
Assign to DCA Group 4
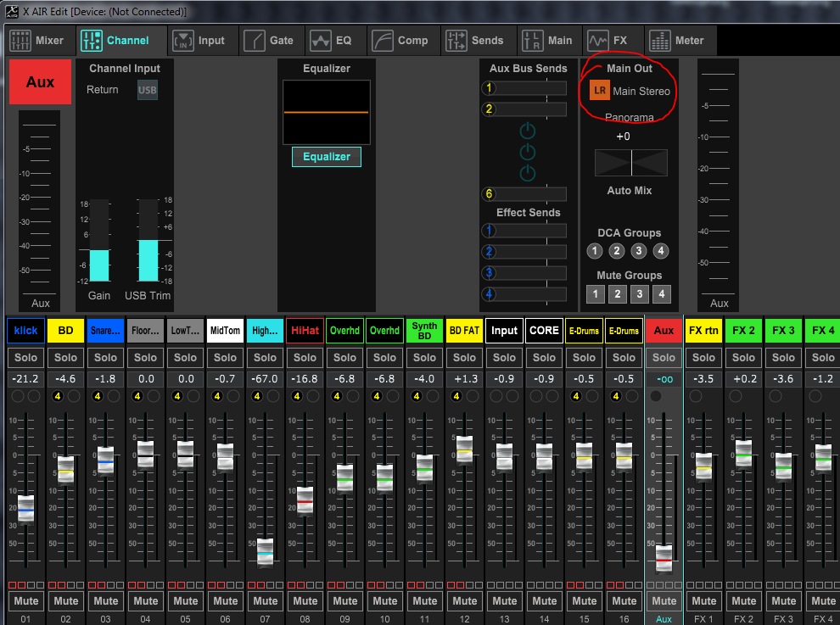pos(661,251)
